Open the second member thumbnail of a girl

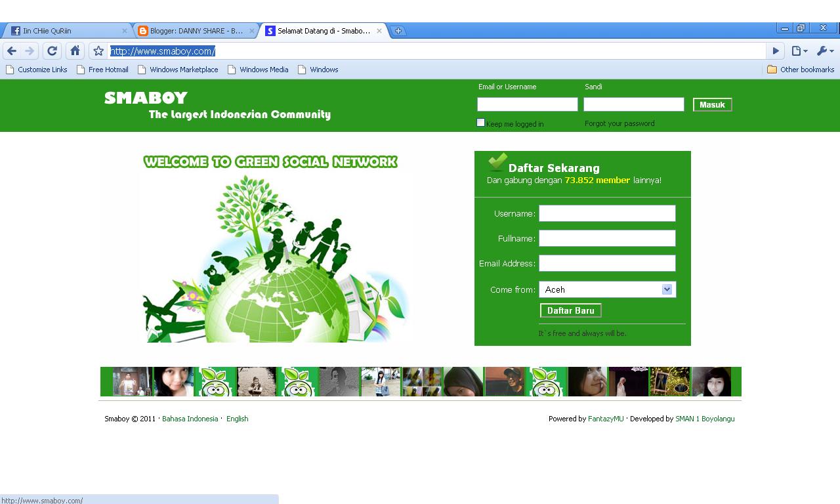coord(174,382)
